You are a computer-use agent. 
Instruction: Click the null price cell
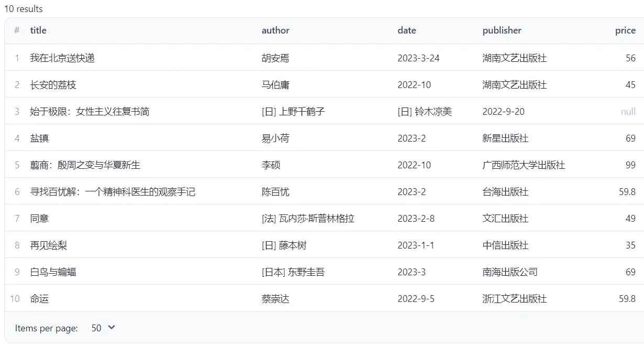coord(628,111)
